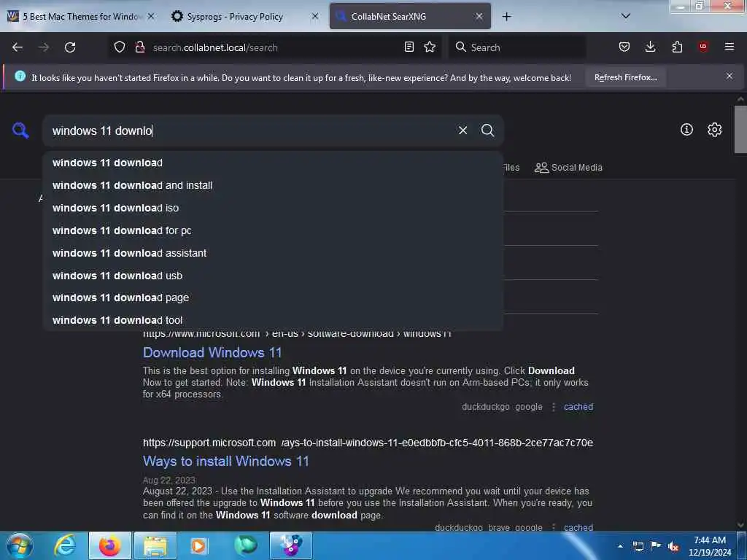Open a new tab with the plus button
Viewport: 747px width, 560px height.
tap(506, 17)
